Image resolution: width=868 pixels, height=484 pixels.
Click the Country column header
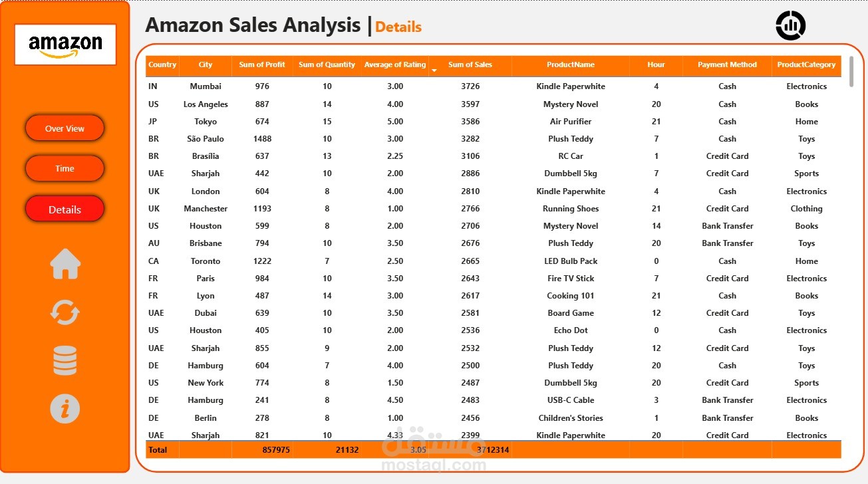pyautogui.click(x=162, y=64)
